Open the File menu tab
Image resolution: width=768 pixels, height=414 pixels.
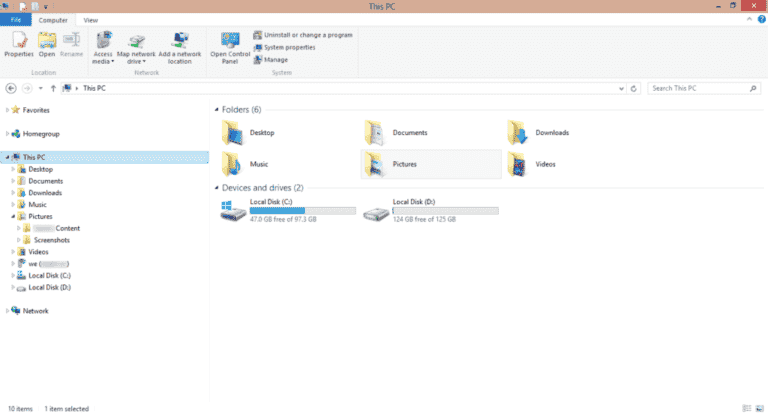16,19
